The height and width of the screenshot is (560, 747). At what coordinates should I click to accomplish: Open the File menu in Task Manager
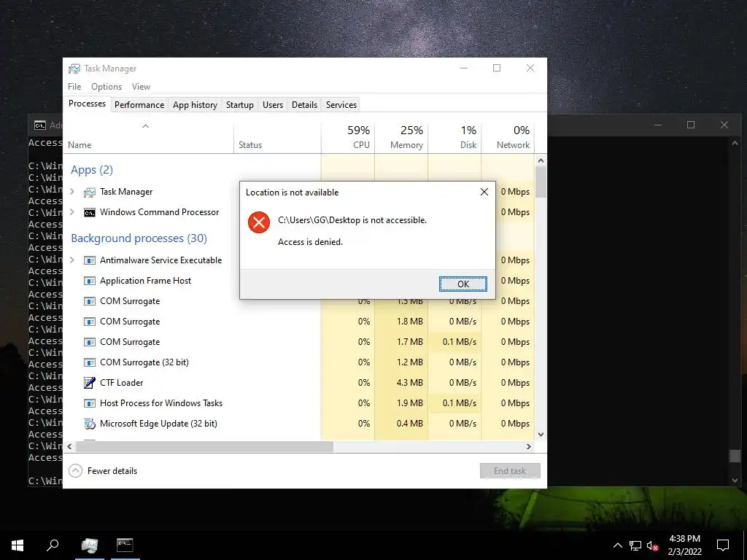pos(74,87)
